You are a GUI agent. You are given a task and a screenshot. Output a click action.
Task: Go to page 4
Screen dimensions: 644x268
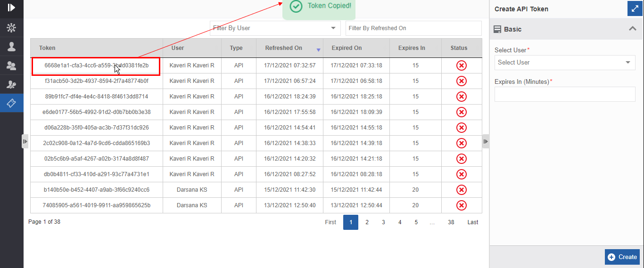coord(400,222)
